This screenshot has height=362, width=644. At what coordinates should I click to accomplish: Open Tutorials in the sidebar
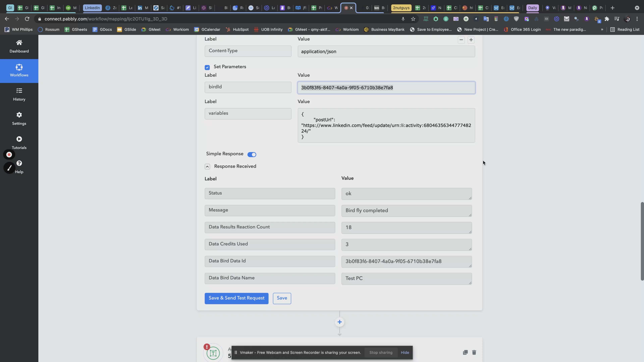coord(19,143)
